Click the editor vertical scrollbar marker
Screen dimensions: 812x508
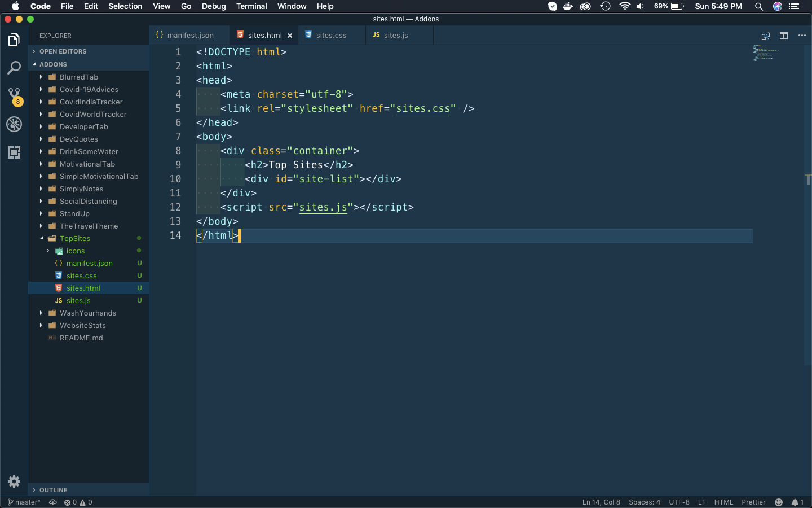click(x=808, y=180)
